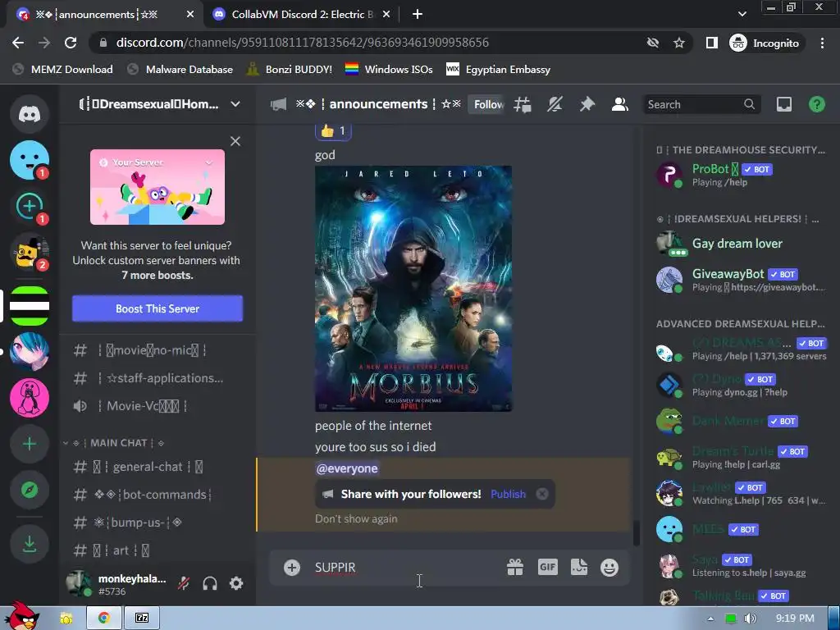This screenshot has height=630, width=840.
Task: Open the anime girl avatar server
Action: click(x=30, y=351)
